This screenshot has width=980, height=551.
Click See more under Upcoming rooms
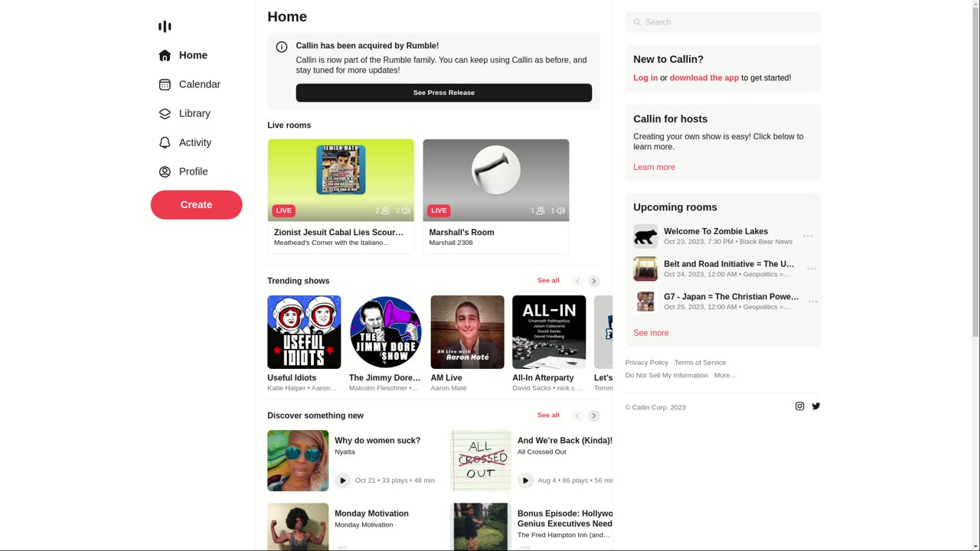pyautogui.click(x=651, y=333)
